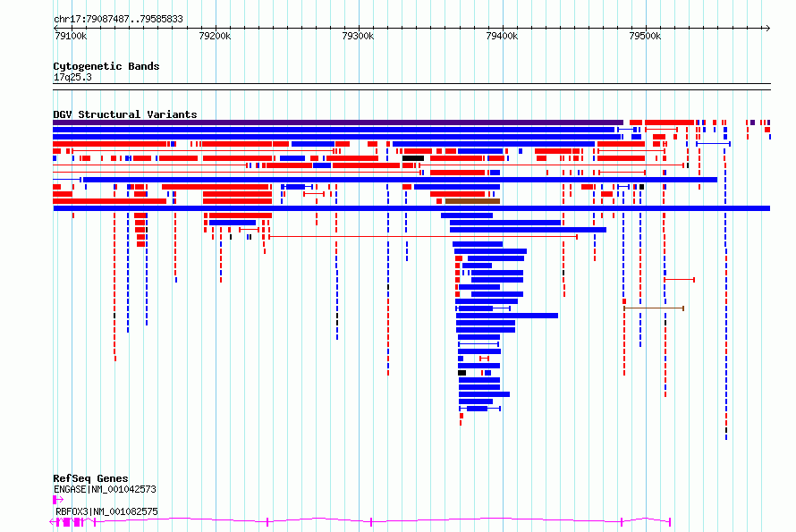Click the 79400k ruler tick label
This screenshot has width=796, height=532.
502,36
